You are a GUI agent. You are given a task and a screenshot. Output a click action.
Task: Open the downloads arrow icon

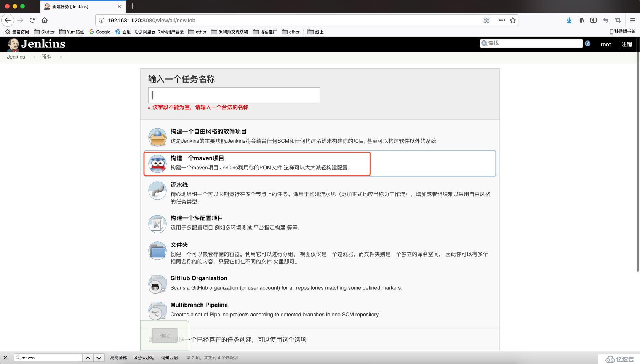click(569, 20)
